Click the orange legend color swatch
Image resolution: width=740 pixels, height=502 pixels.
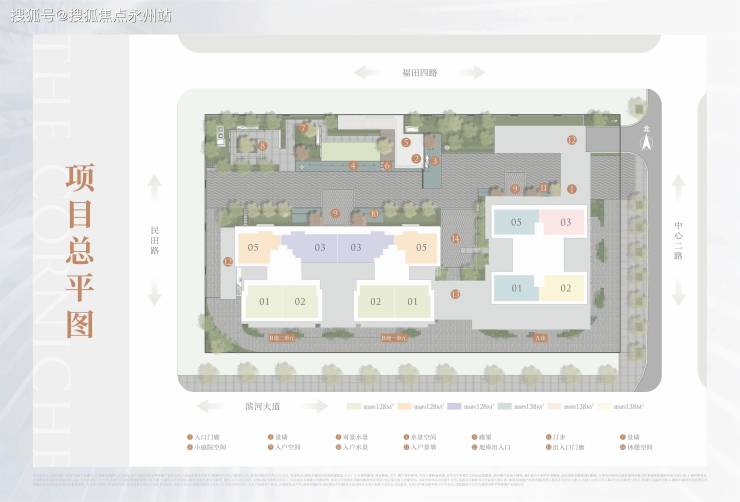404,406
